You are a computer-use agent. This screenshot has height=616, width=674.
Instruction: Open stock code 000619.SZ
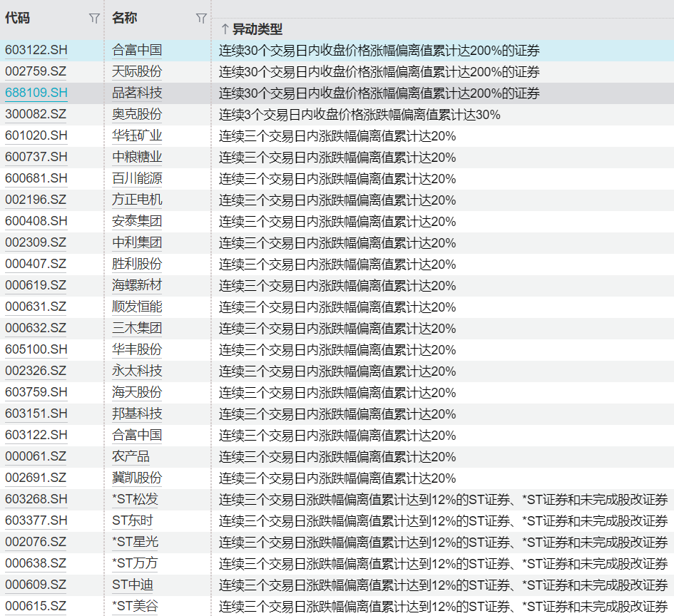click(x=36, y=286)
